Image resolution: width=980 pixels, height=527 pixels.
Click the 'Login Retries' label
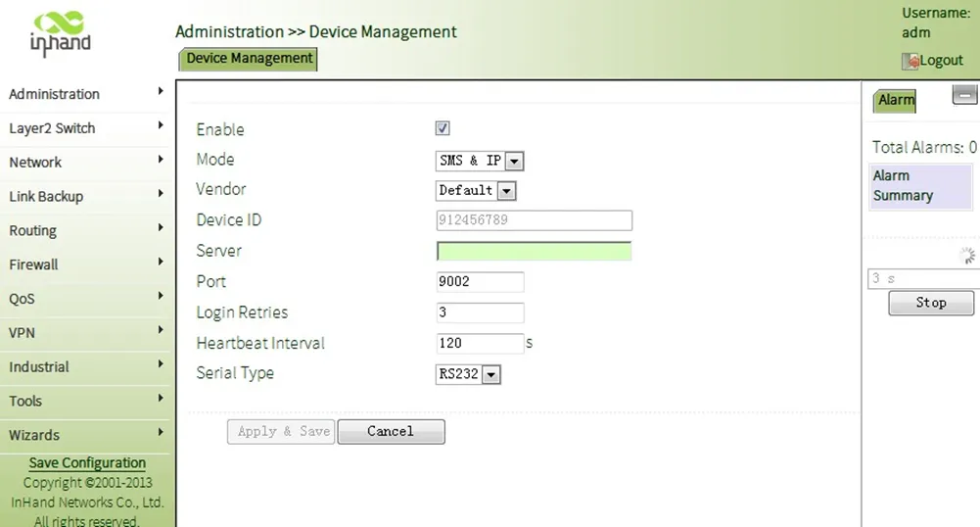point(242,312)
